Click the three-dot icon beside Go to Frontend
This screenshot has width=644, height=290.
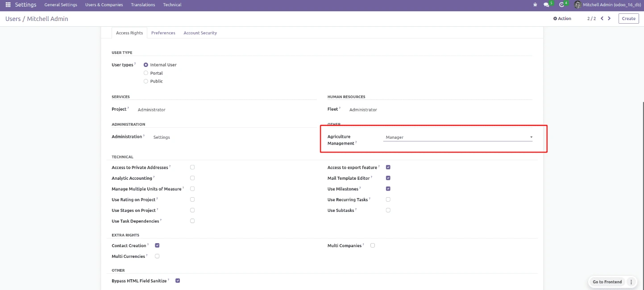[631, 282]
